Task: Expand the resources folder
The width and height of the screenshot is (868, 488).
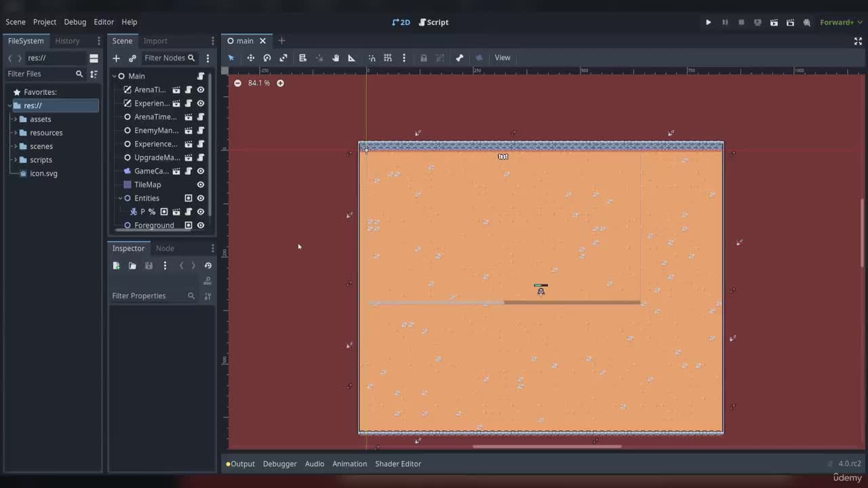Action: 15,133
